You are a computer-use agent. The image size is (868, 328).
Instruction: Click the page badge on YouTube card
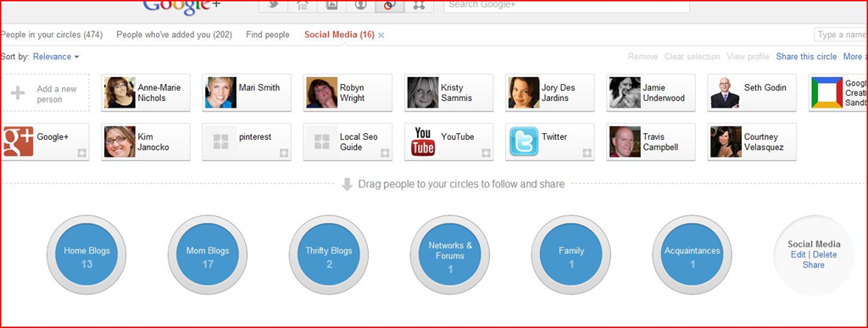click(x=486, y=153)
